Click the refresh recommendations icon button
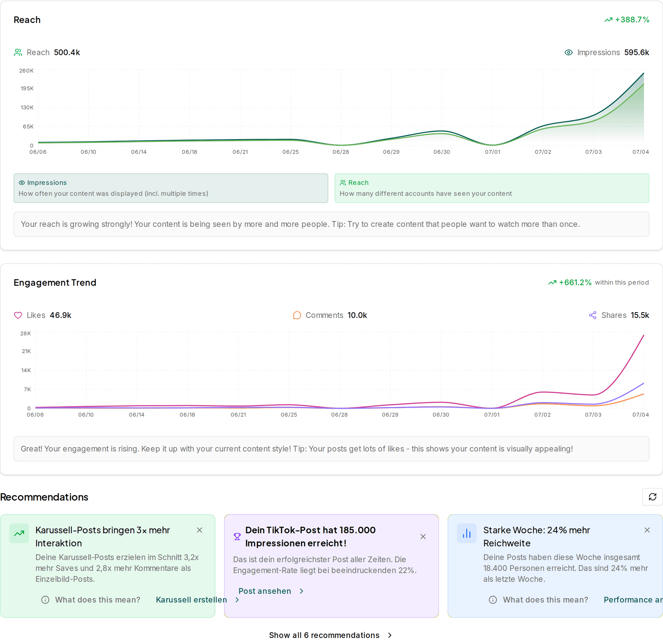The image size is (663, 644). click(x=652, y=497)
